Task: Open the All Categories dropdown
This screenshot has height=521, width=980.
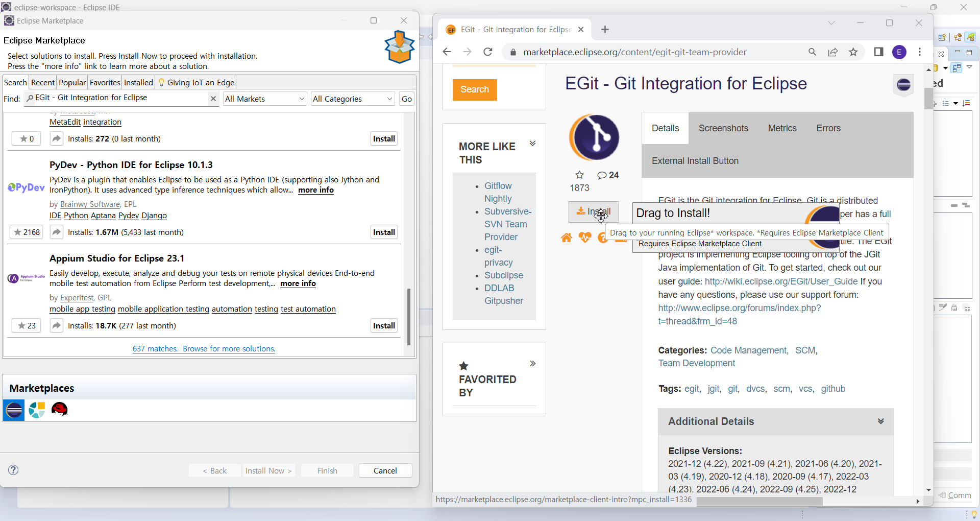Action: coord(353,99)
